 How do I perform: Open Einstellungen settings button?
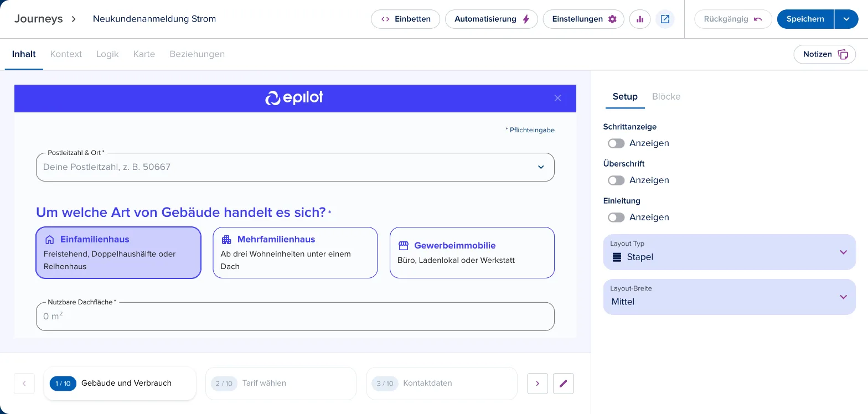tap(583, 19)
